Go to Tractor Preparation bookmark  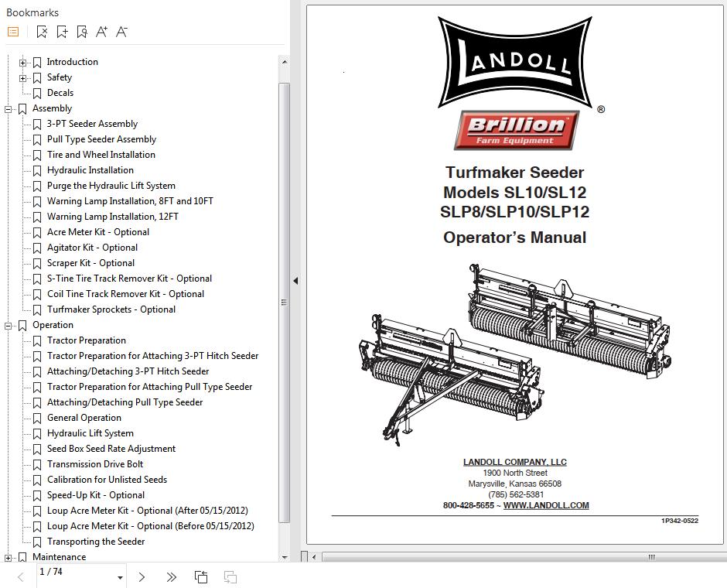[x=87, y=340]
